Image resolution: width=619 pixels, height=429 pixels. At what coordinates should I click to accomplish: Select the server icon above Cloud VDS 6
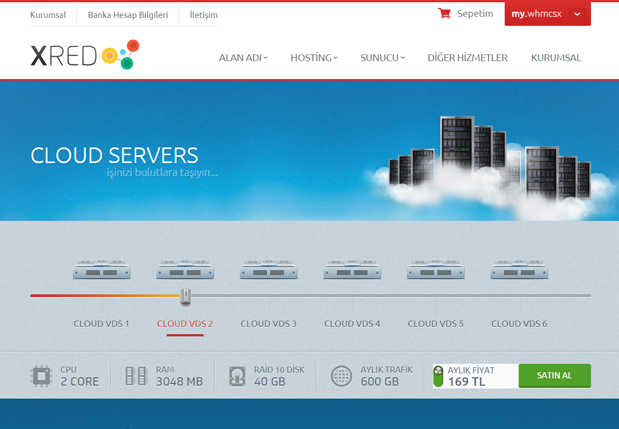[x=519, y=270]
